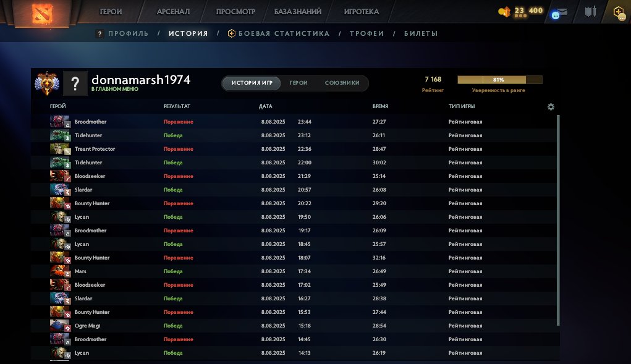Screen dimensions: 631x364
Task: Click the В главном меню status text
Action: [115, 89]
